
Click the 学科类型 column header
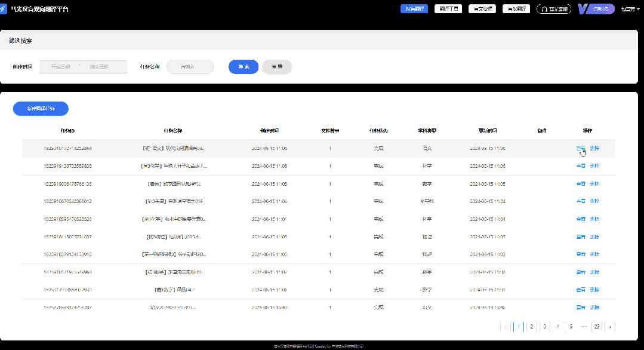tap(427, 131)
